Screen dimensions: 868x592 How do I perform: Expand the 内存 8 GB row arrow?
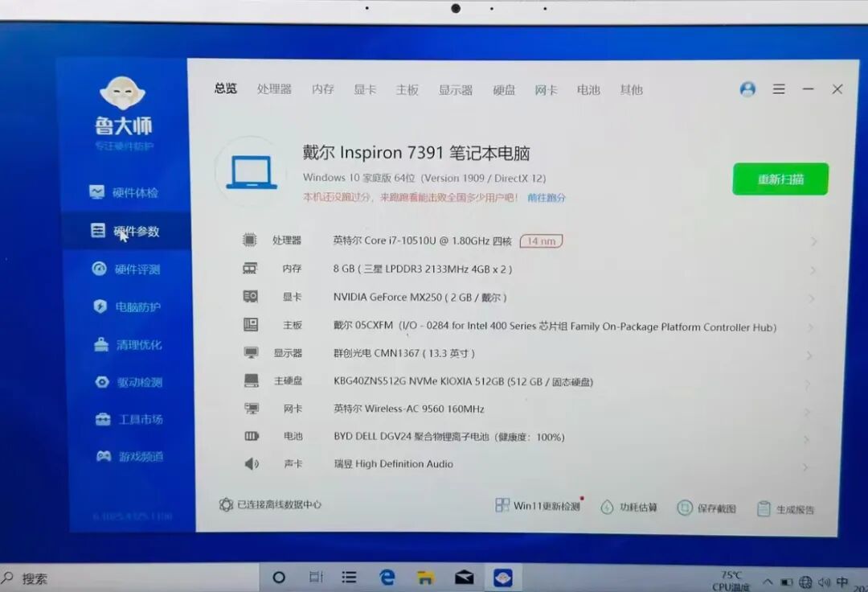point(813,270)
